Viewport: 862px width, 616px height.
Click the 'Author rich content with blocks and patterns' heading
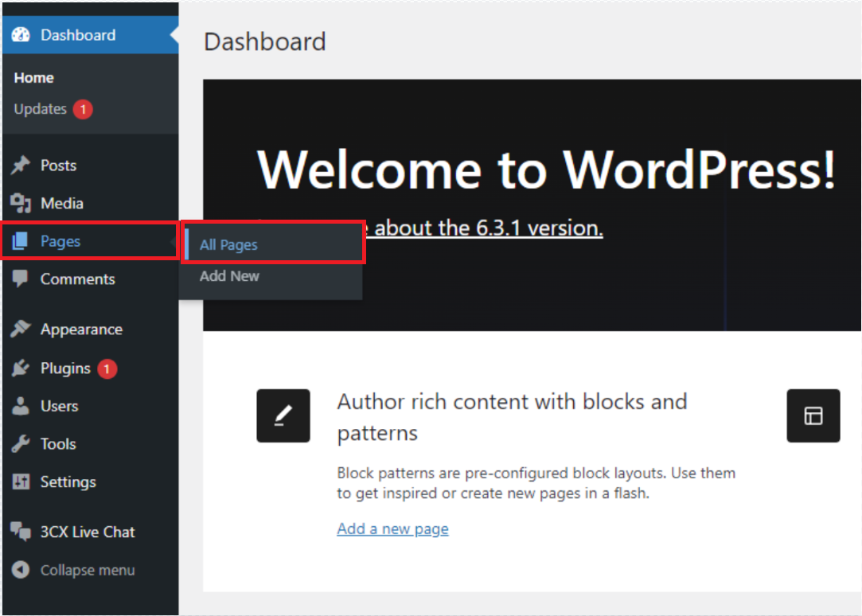pyautogui.click(x=512, y=417)
